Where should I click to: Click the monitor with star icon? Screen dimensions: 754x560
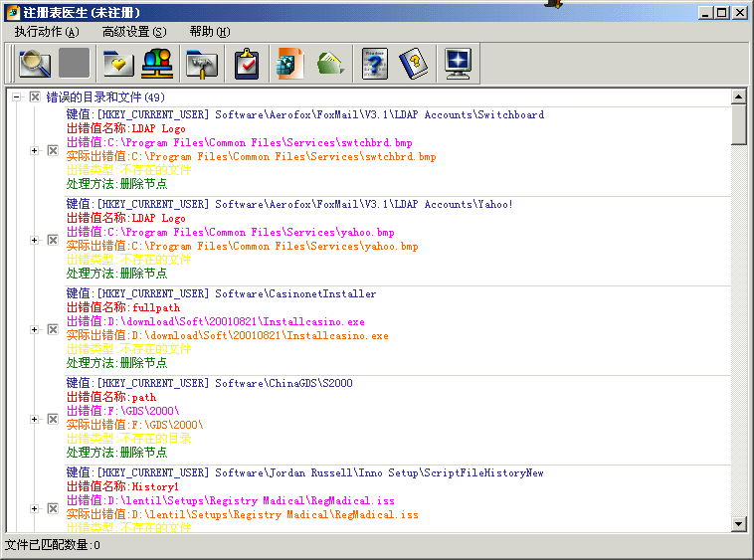(x=458, y=64)
